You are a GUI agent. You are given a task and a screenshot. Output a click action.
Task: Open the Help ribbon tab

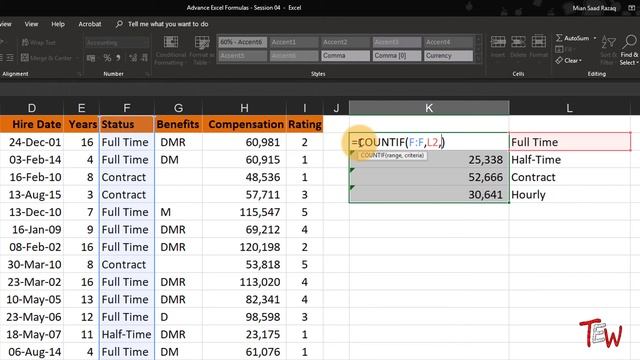58,24
